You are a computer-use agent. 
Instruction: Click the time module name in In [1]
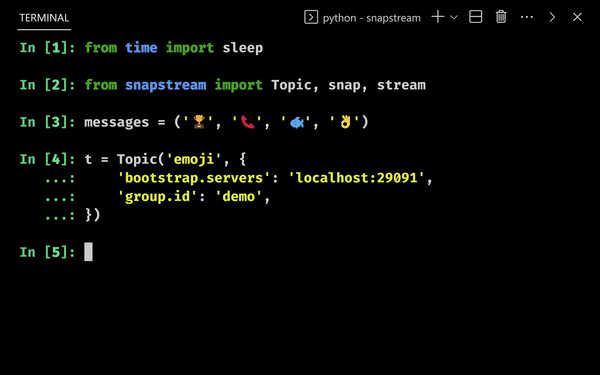click(x=141, y=48)
